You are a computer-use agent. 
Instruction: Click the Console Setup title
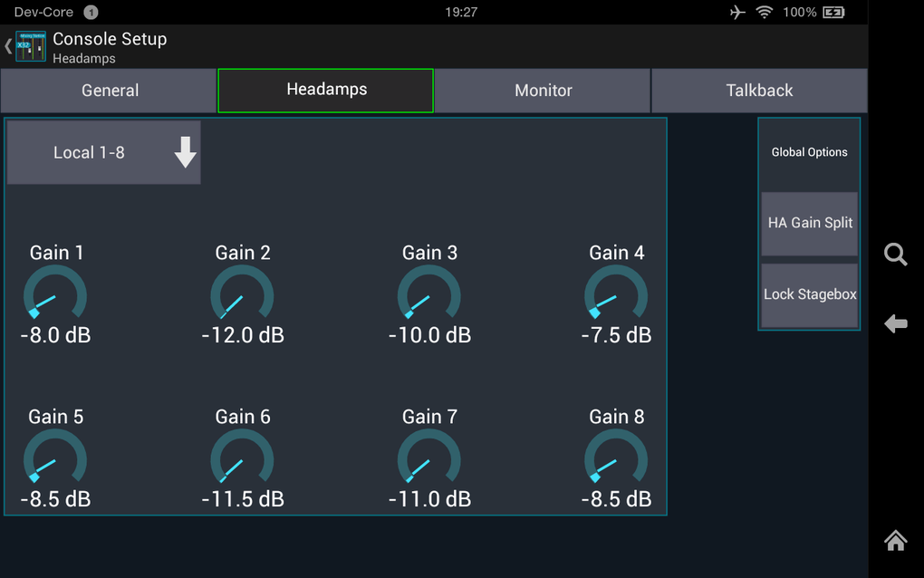(110, 39)
